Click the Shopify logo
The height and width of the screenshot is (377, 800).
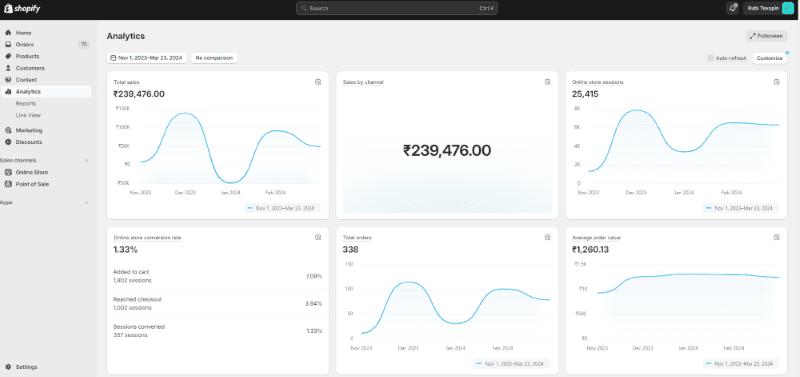22,9
